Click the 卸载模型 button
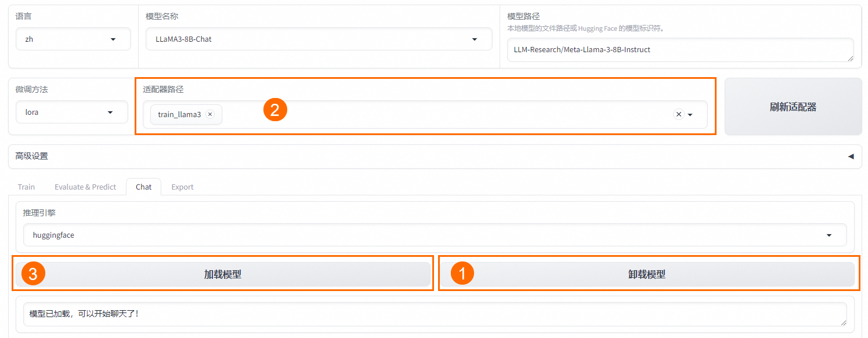The width and height of the screenshot is (868, 338). coord(648,274)
